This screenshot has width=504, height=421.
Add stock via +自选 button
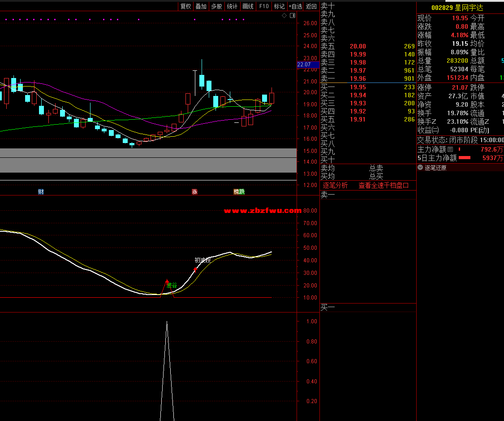(295, 6)
